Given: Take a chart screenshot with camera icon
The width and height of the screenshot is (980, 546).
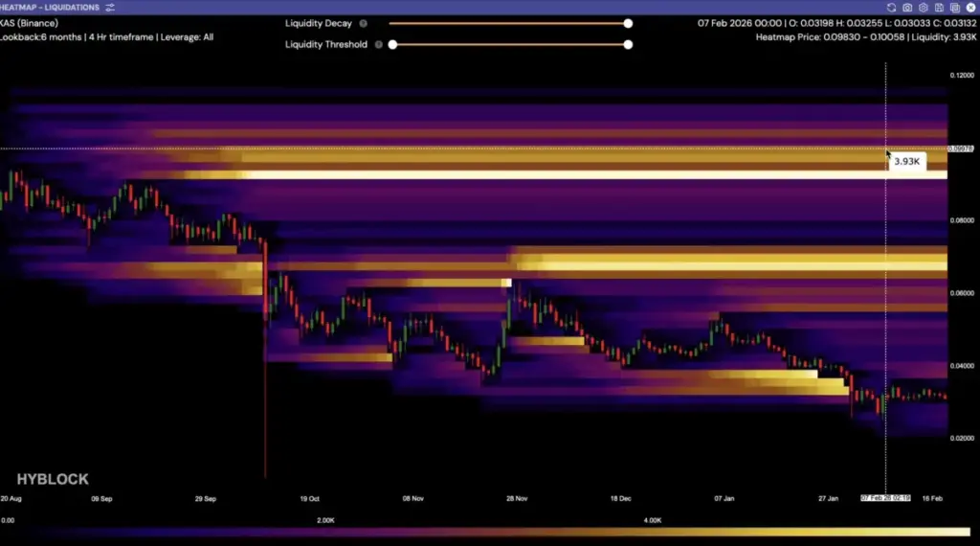Looking at the screenshot, I should click(x=907, y=8).
